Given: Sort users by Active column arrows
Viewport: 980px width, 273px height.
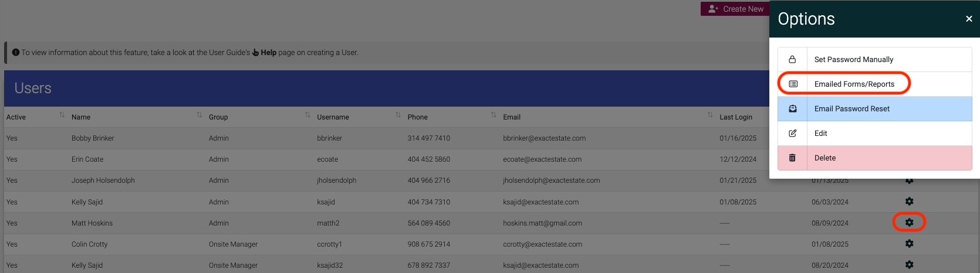Looking at the screenshot, I should (x=62, y=115).
